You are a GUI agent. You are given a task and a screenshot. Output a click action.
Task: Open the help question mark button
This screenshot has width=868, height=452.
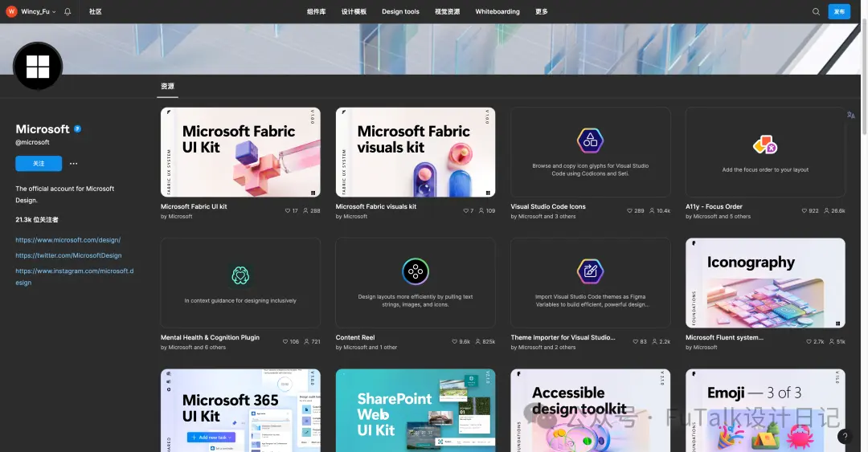pos(845,437)
